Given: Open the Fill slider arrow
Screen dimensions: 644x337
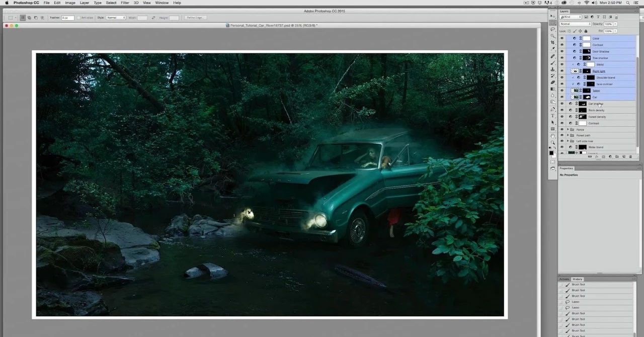Looking at the screenshot, I should click(x=615, y=31).
